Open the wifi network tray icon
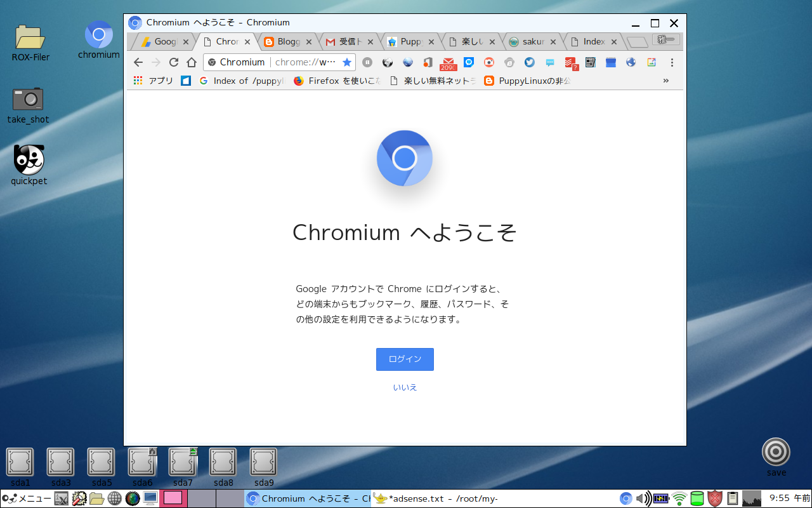 coord(679,498)
